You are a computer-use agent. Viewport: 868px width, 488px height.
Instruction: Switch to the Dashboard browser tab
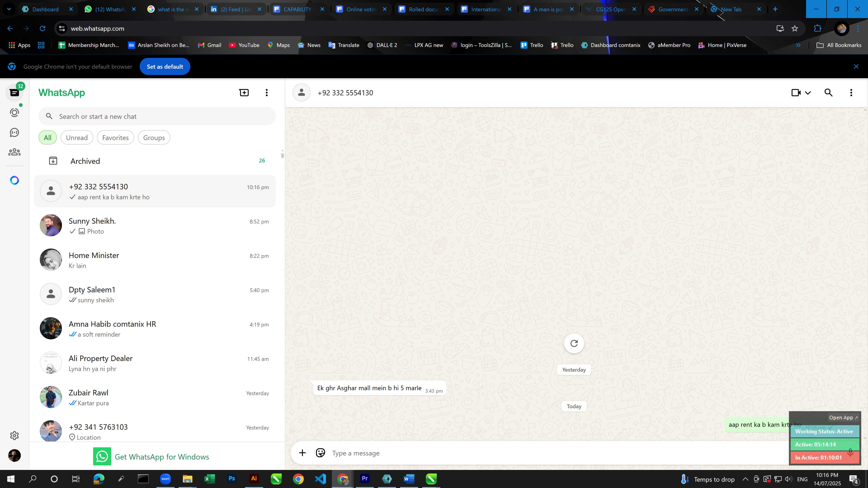(45, 9)
